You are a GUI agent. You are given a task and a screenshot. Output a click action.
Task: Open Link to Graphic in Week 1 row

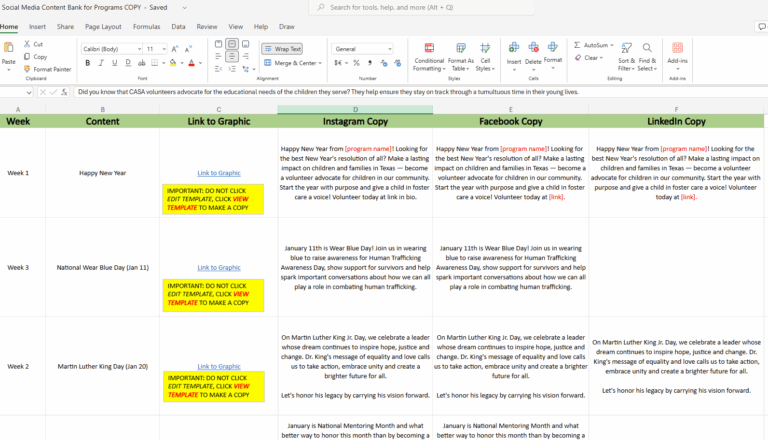218,173
